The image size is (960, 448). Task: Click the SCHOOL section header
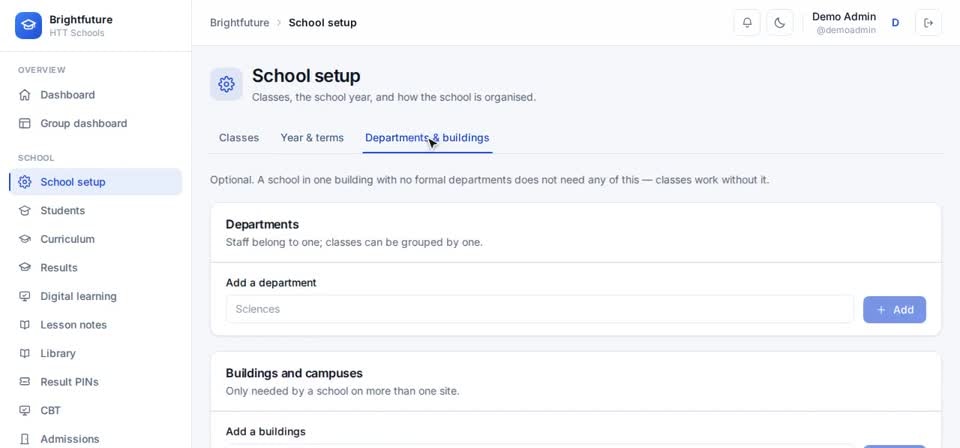coord(36,158)
